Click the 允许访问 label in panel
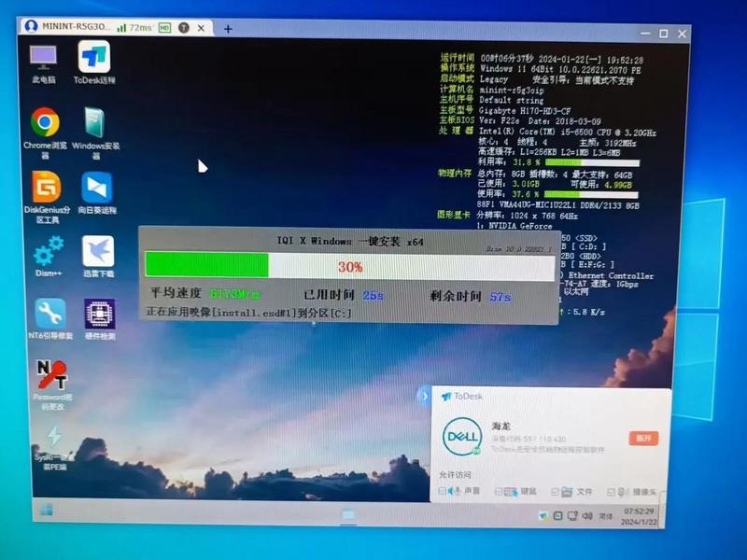This screenshot has width=747, height=560. (455, 475)
